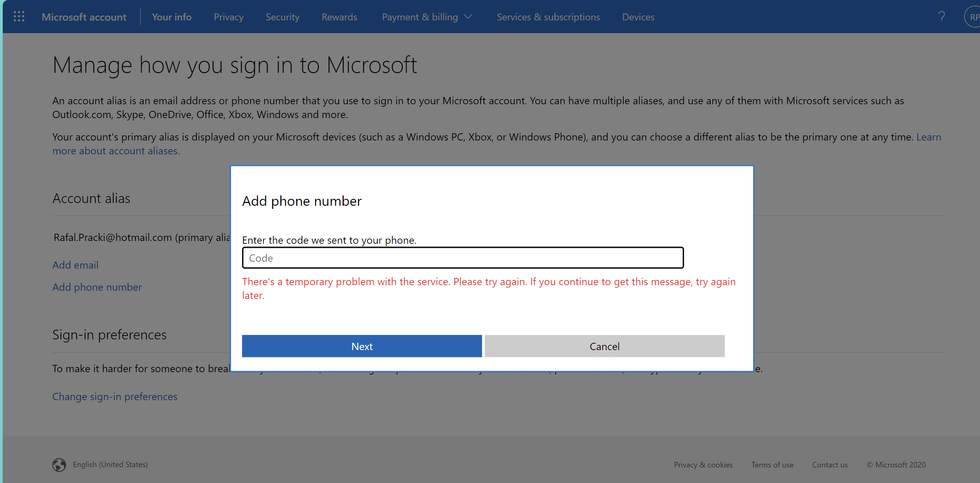Click the Add email link
980x483 pixels.
(75, 265)
